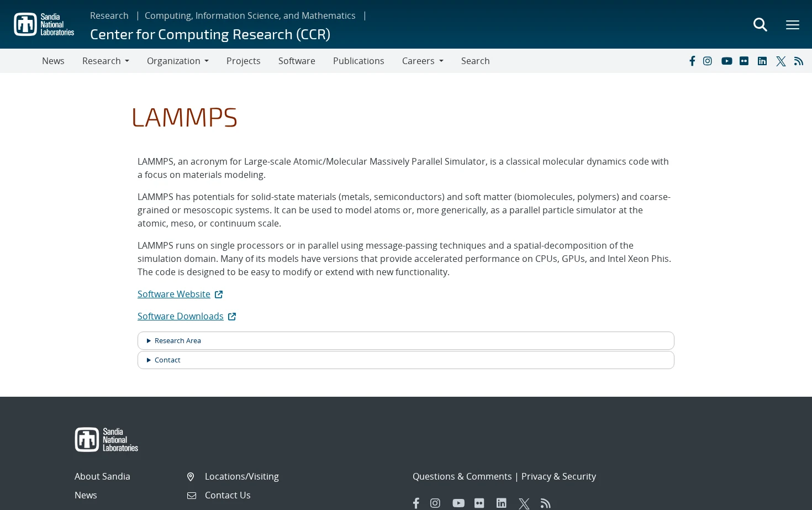Open the Publications nav item
The height and width of the screenshot is (510, 812).
pyautogui.click(x=358, y=61)
